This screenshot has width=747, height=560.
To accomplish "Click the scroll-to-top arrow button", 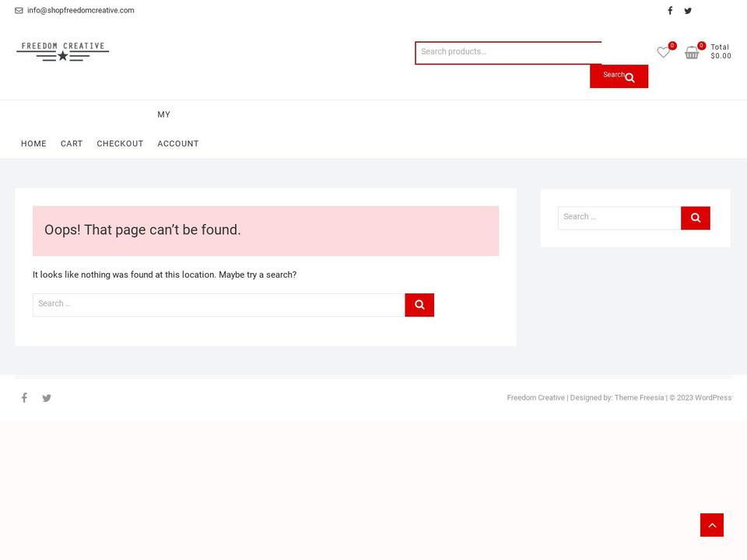I will pyautogui.click(x=712, y=525).
